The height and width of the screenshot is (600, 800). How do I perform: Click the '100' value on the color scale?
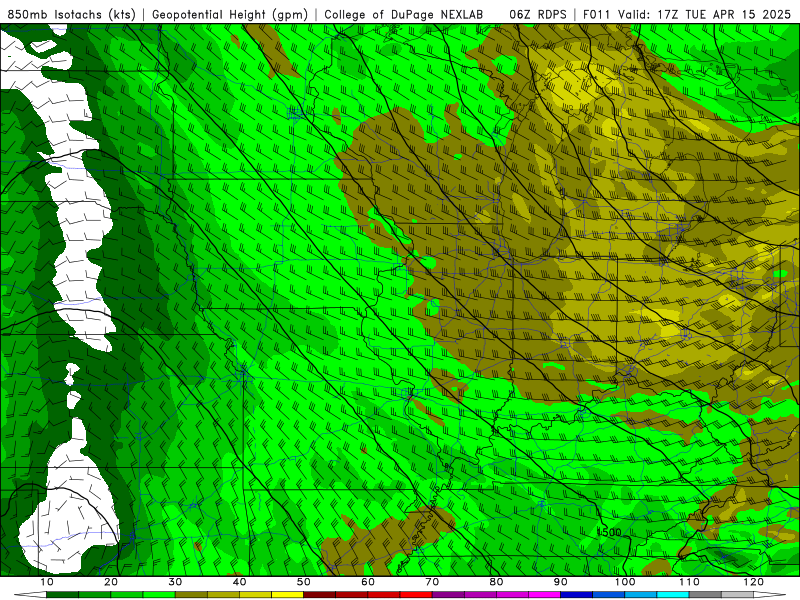(x=625, y=582)
